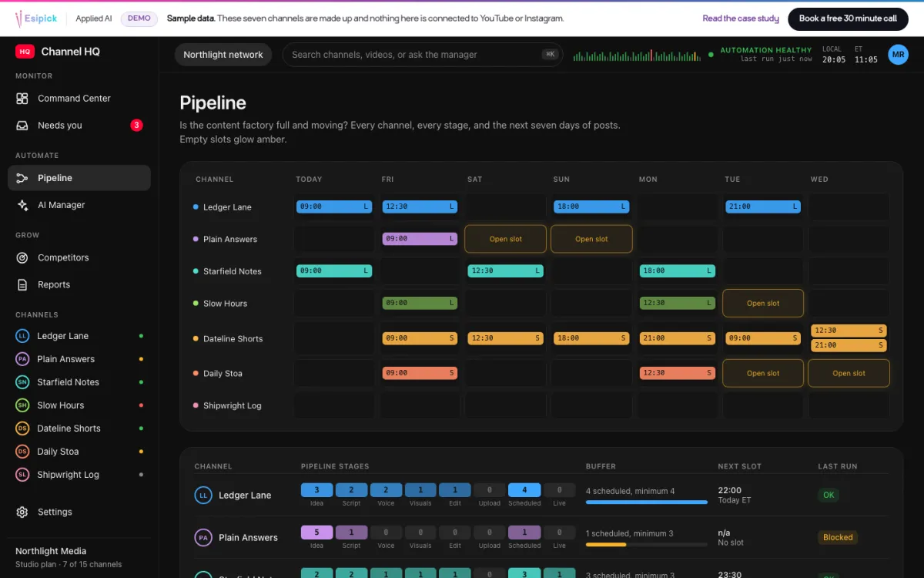Click Slow Hours Tuesday Open slot

click(763, 304)
